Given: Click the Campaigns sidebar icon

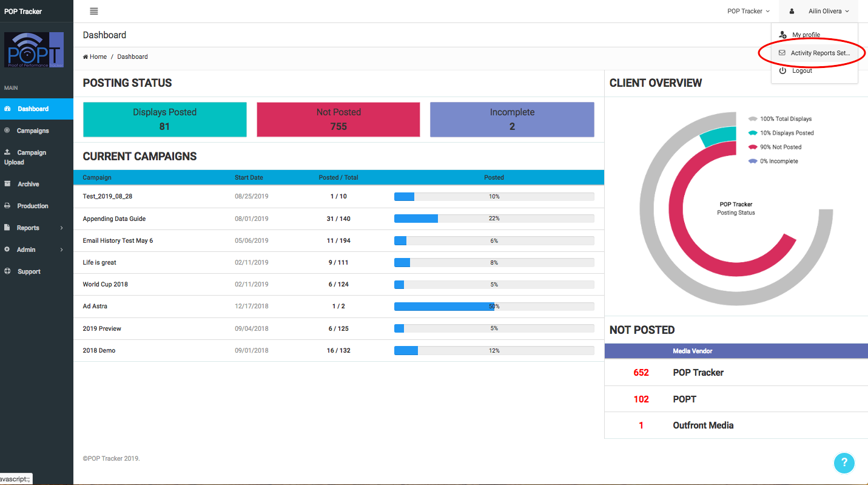Looking at the screenshot, I should 7,131.
